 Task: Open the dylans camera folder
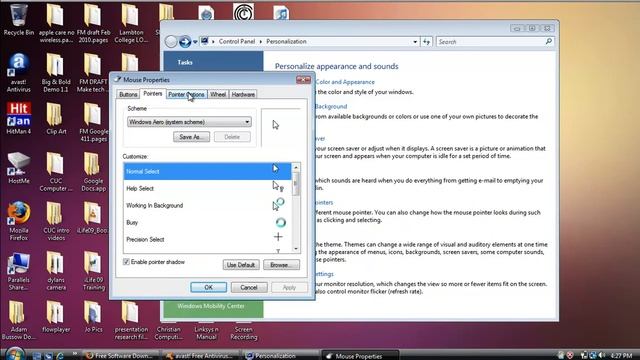click(x=56, y=271)
